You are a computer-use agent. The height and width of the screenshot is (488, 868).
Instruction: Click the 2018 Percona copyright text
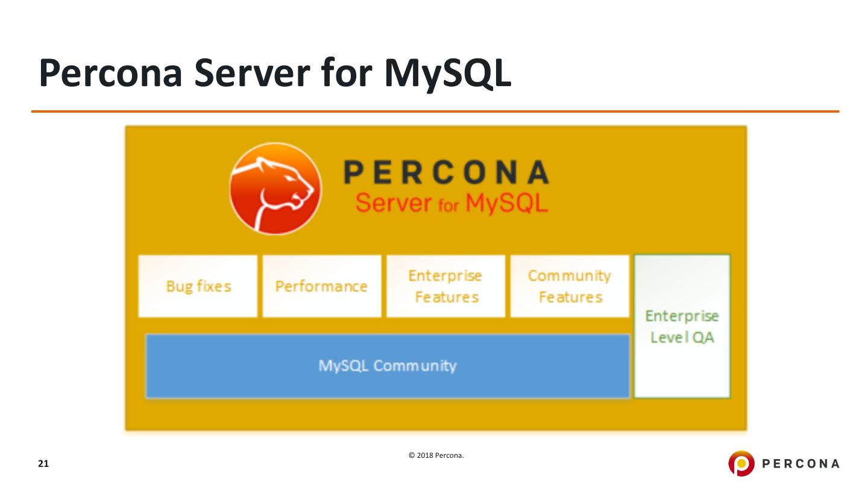tap(436, 455)
